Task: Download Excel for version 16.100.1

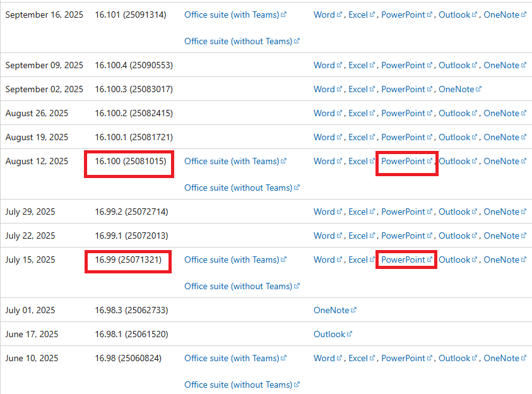Action: 362,138
